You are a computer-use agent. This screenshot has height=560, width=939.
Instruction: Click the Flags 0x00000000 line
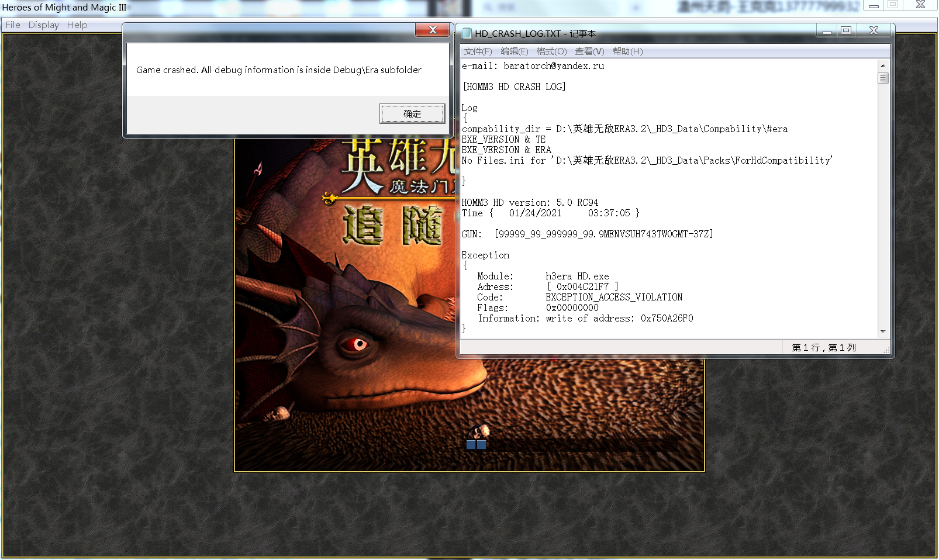[538, 308]
